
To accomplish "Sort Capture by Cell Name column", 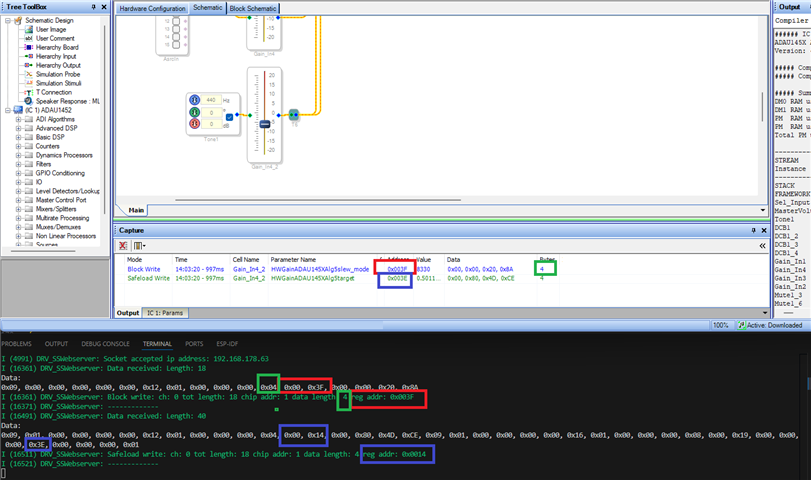I will pyautogui.click(x=248, y=260).
